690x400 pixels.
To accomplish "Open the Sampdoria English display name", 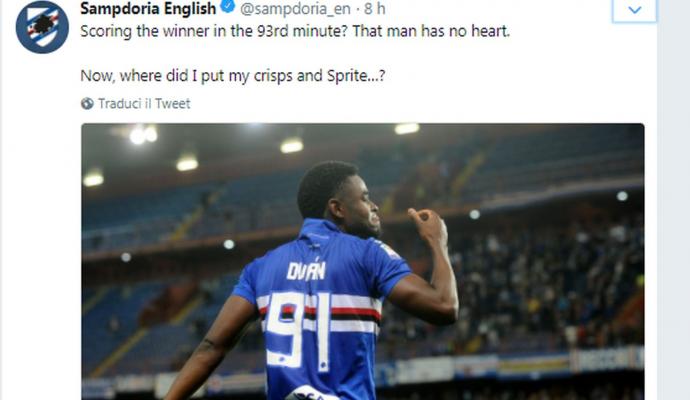I will 148,8.
